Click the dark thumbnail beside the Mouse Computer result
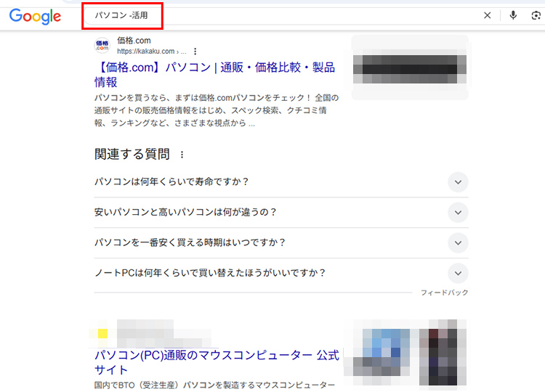 click(x=443, y=352)
